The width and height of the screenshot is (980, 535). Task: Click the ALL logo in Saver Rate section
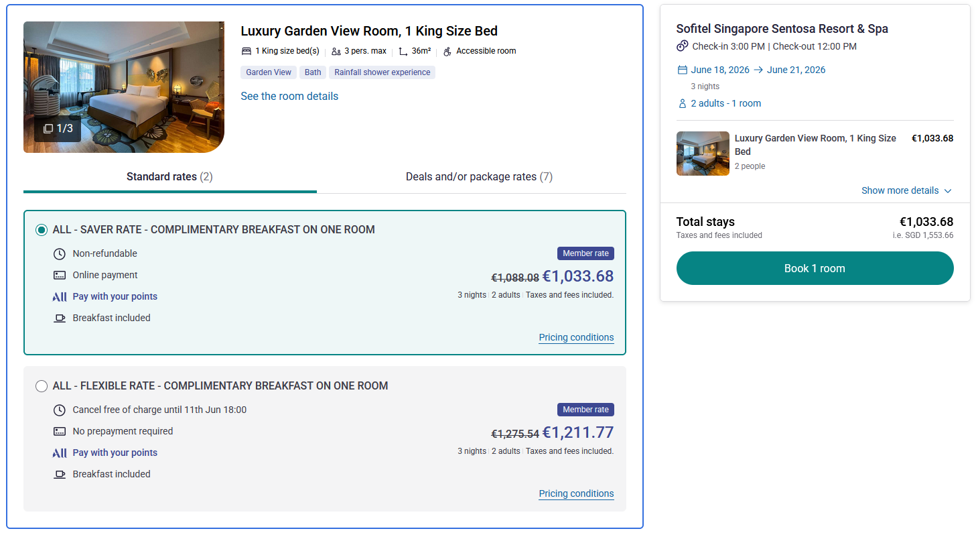tap(60, 296)
